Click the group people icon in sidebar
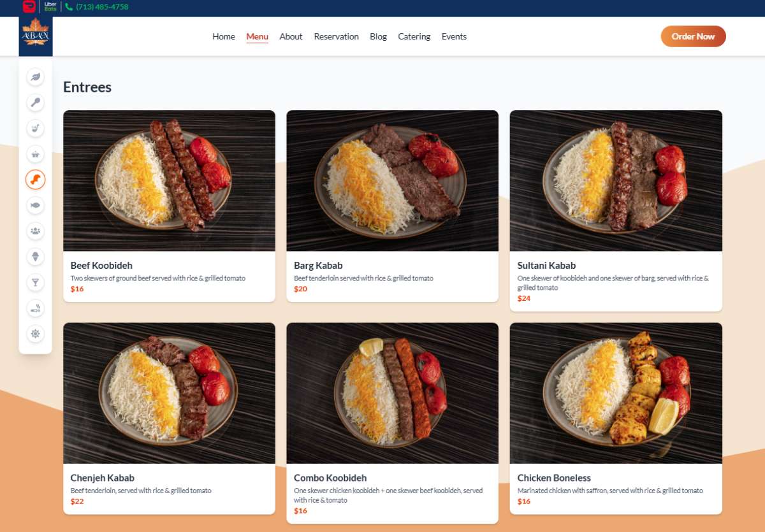Image resolution: width=765 pixels, height=532 pixels. (x=36, y=231)
